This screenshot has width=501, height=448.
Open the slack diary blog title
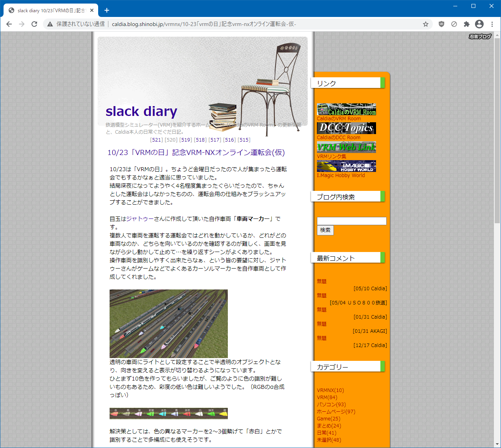click(x=142, y=111)
